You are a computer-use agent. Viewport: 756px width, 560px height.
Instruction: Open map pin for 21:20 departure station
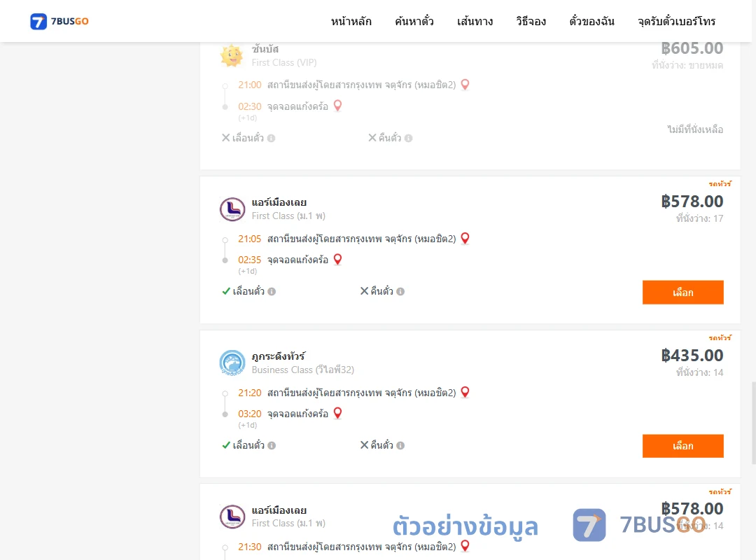point(465,392)
